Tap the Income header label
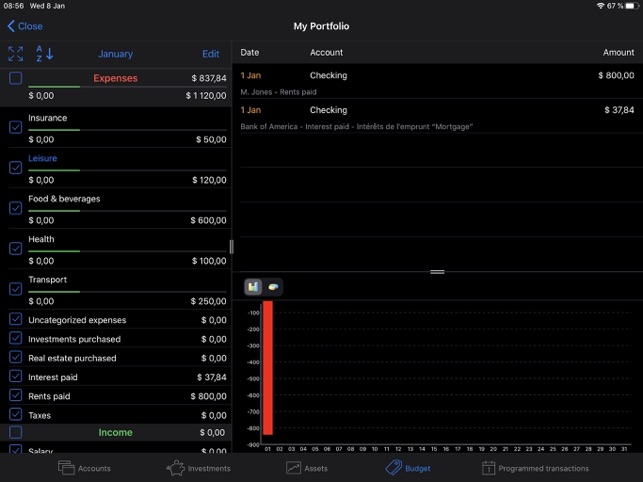 click(x=115, y=432)
